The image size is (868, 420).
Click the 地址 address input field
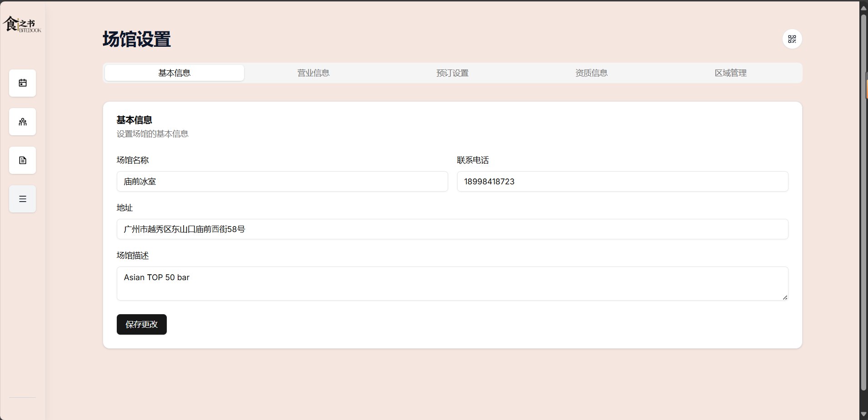pos(452,229)
